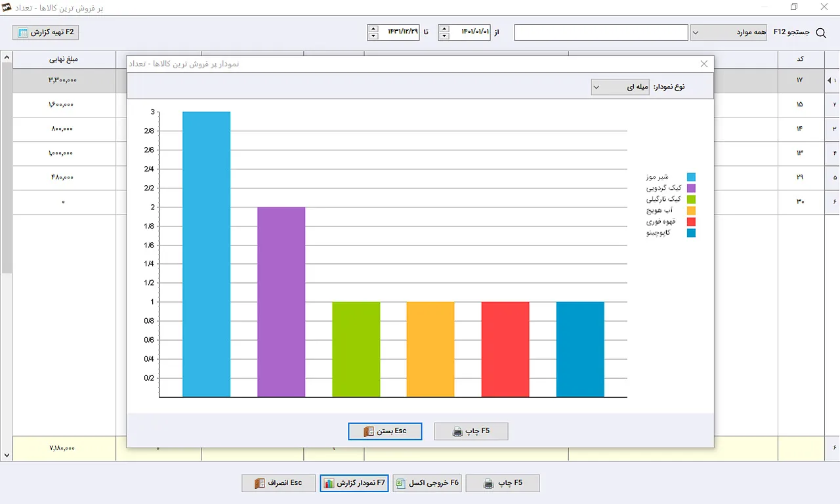840x504 pixels.
Task: Click the search magnifier icon
Action: coord(821,32)
